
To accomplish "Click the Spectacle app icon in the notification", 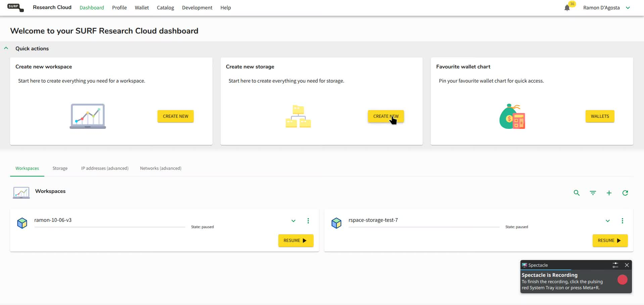I will (524, 265).
